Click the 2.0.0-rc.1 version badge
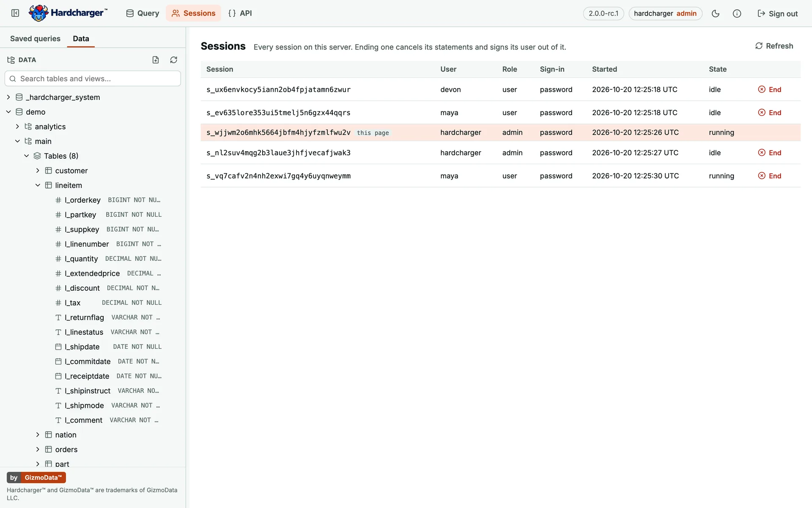 (603, 14)
